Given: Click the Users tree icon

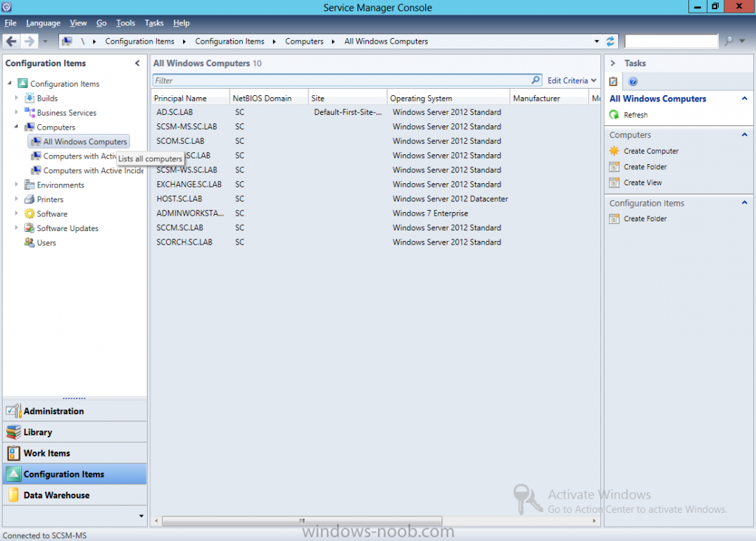Looking at the screenshot, I should (x=30, y=243).
